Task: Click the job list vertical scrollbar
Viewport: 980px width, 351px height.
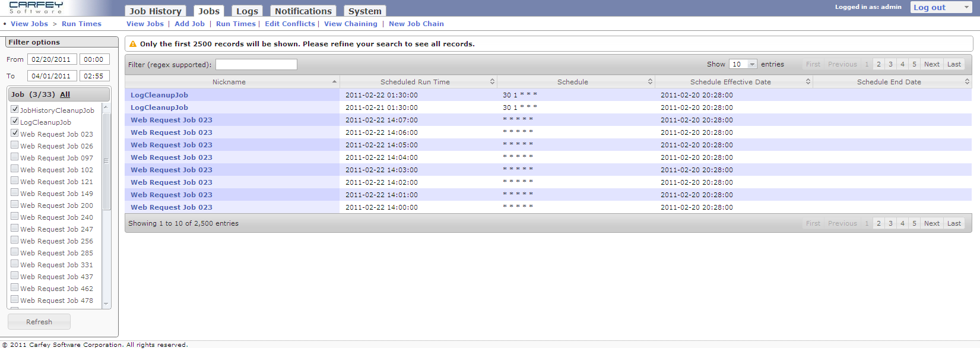Action: (x=106, y=160)
